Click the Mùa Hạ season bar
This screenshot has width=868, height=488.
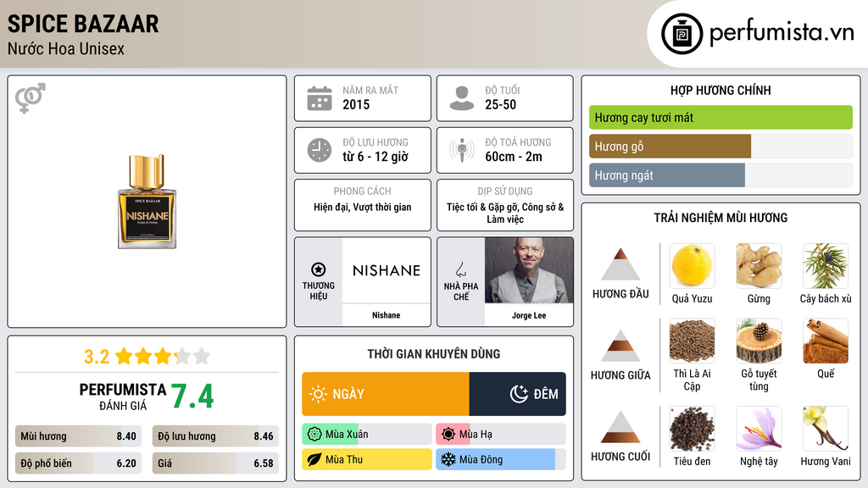[x=501, y=435]
